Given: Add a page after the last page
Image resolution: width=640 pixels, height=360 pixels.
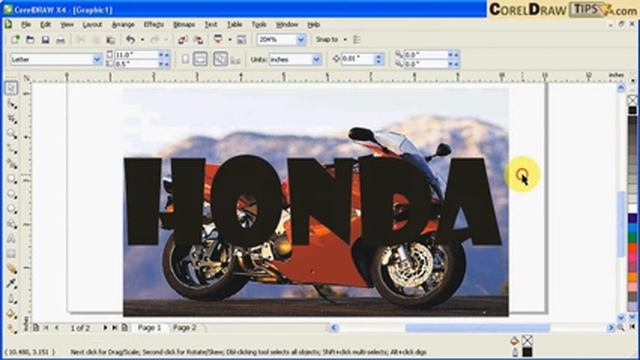Looking at the screenshot, I should coord(124,328).
